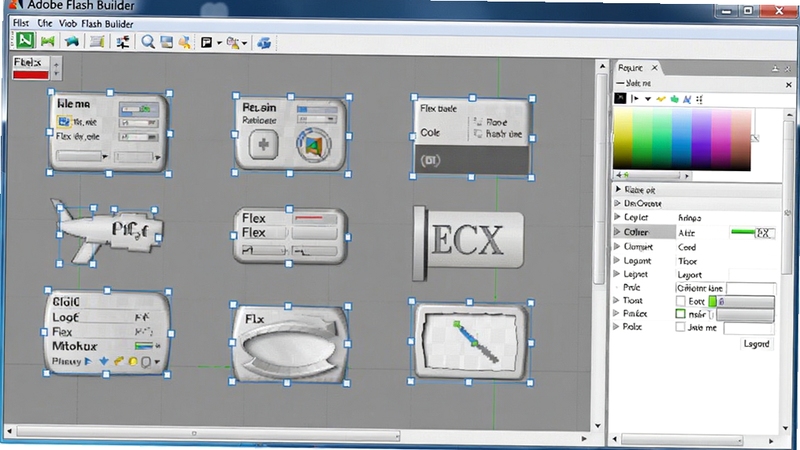Click the blue down-arrow icon in the Phwwy row
The height and width of the screenshot is (450, 800).
104,361
